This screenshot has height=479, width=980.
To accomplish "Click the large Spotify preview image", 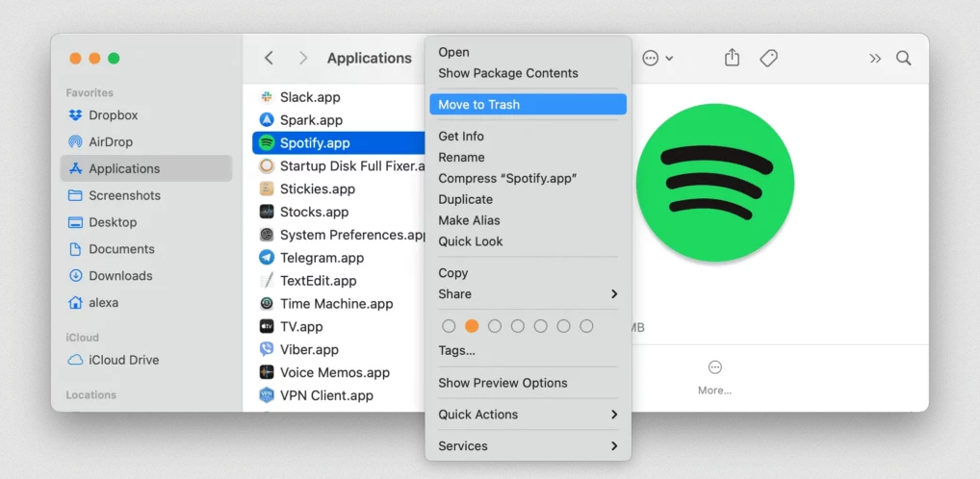I will 715,183.
